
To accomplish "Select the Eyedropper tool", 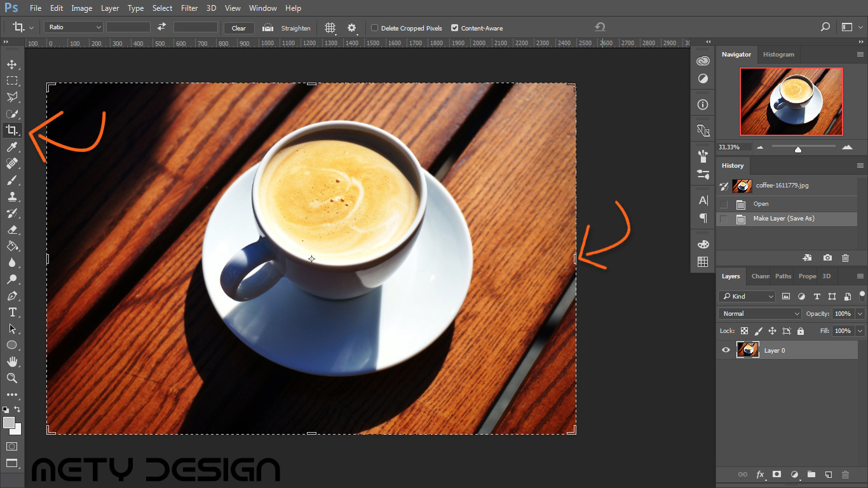I will [12, 147].
